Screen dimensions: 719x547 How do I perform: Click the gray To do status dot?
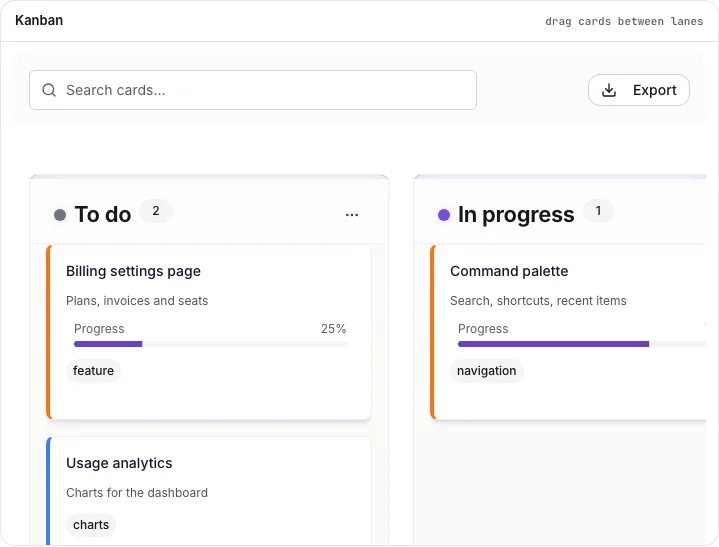pyautogui.click(x=60, y=215)
